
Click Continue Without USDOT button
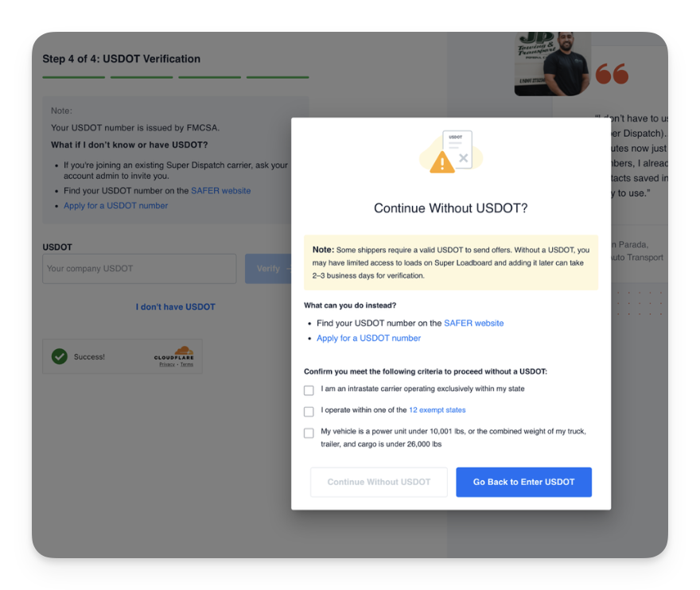[x=379, y=482]
